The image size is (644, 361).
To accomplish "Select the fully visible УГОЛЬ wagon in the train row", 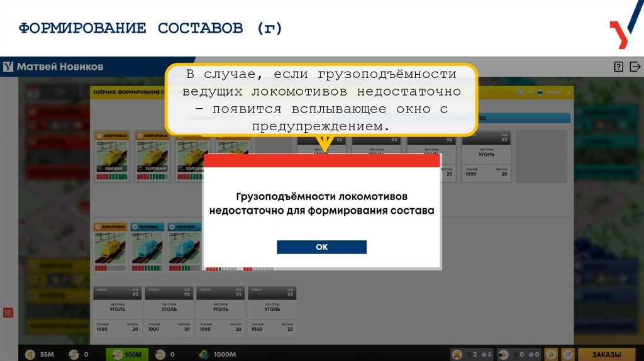I will [x=486, y=157].
